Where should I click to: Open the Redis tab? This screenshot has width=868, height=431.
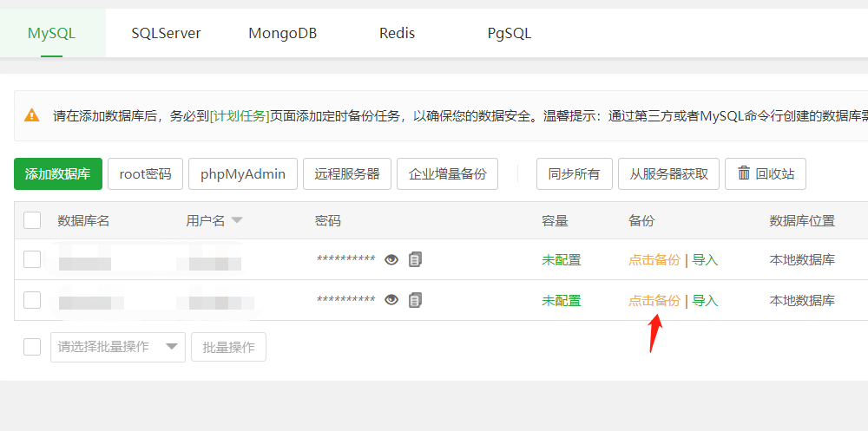click(x=397, y=34)
